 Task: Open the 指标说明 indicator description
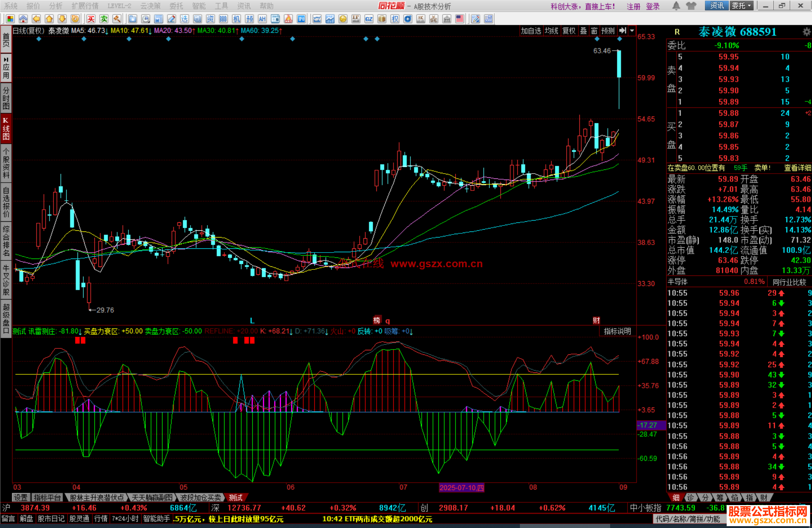point(617,331)
